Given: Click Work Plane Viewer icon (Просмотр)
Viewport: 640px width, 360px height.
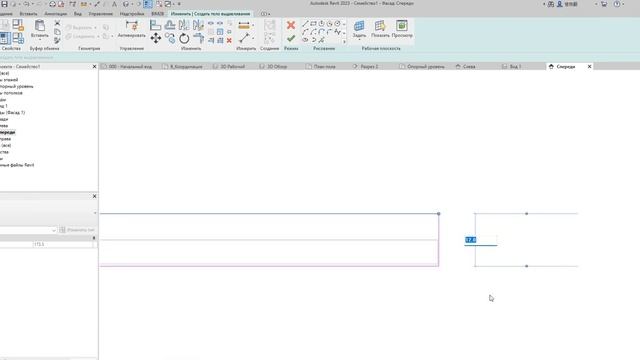Looking at the screenshot, I should (402, 26).
